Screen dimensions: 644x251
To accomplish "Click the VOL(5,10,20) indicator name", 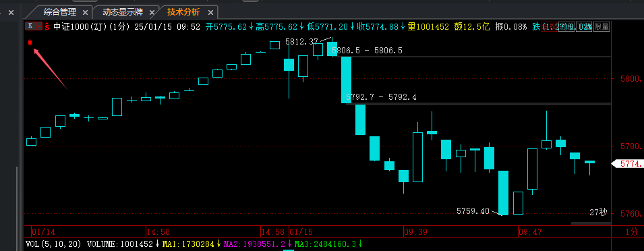I will tap(53, 244).
